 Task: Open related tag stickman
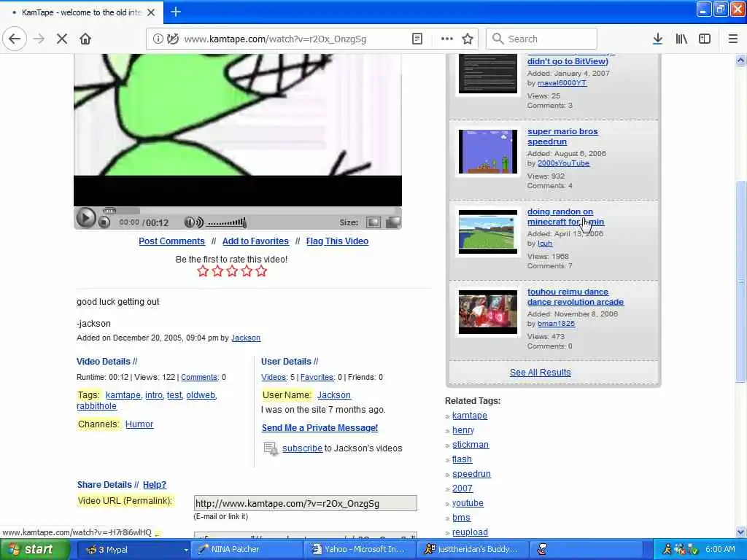tap(471, 445)
